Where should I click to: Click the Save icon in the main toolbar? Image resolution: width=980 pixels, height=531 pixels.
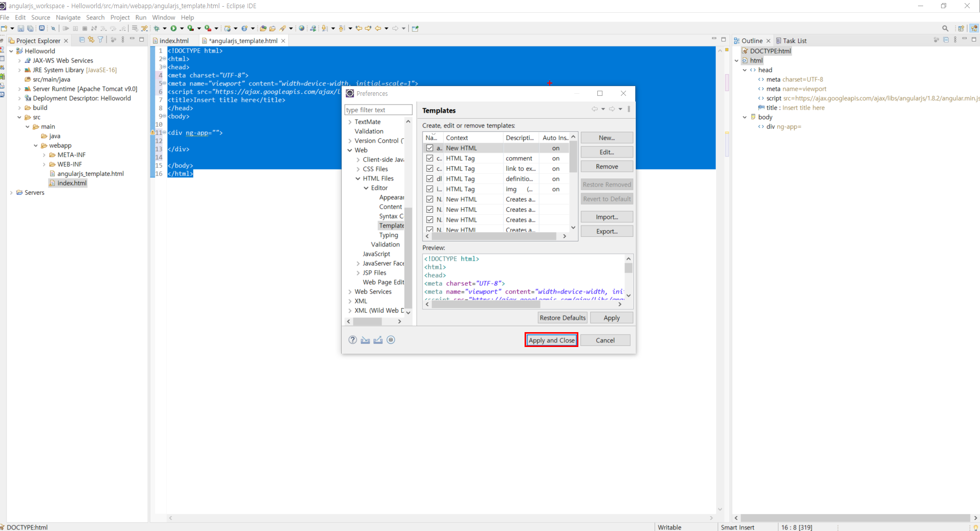(20, 29)
